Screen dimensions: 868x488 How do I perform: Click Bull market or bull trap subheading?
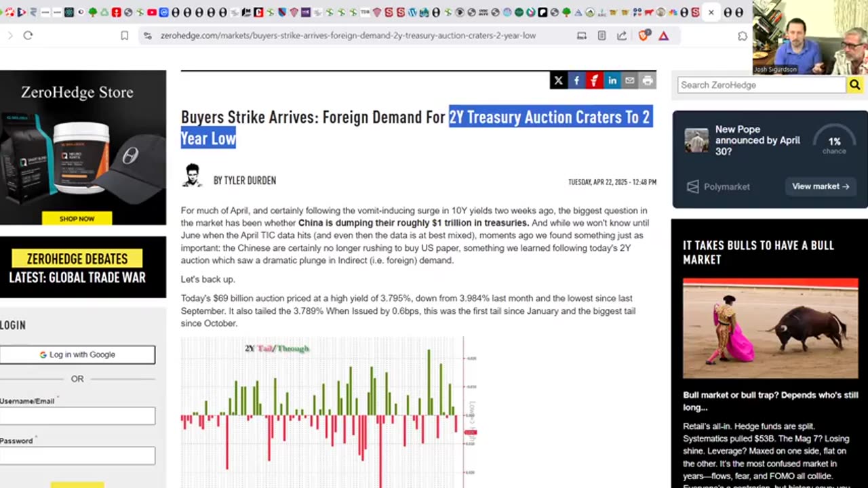770,401
